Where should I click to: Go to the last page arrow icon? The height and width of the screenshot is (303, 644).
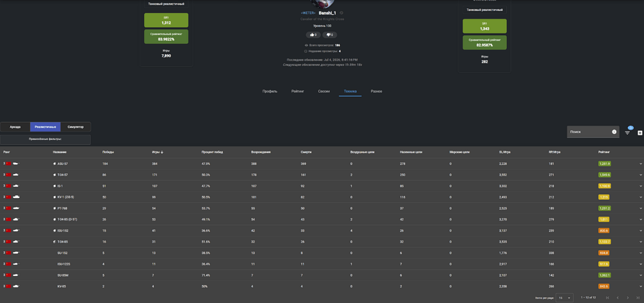pyautogui.click(x=638, y=297)
